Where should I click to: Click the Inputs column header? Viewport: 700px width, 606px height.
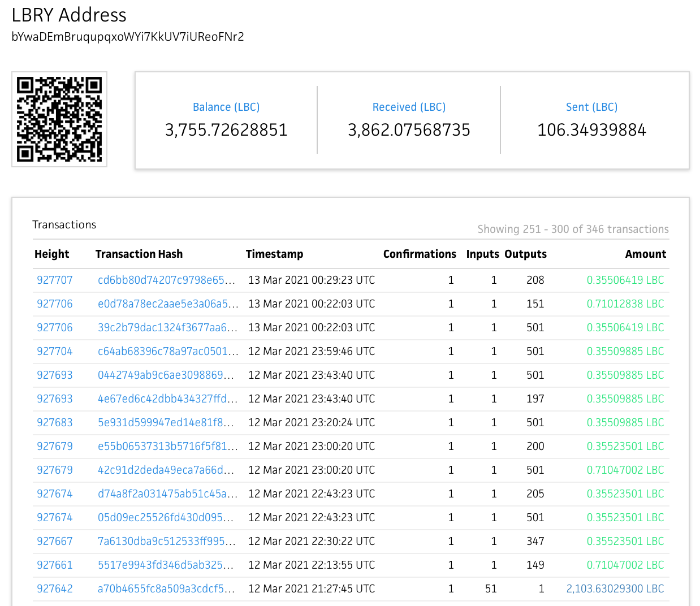click(x=482, y=254)
